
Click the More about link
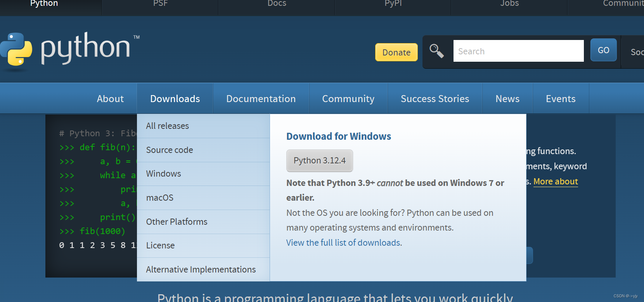point(556,181)
